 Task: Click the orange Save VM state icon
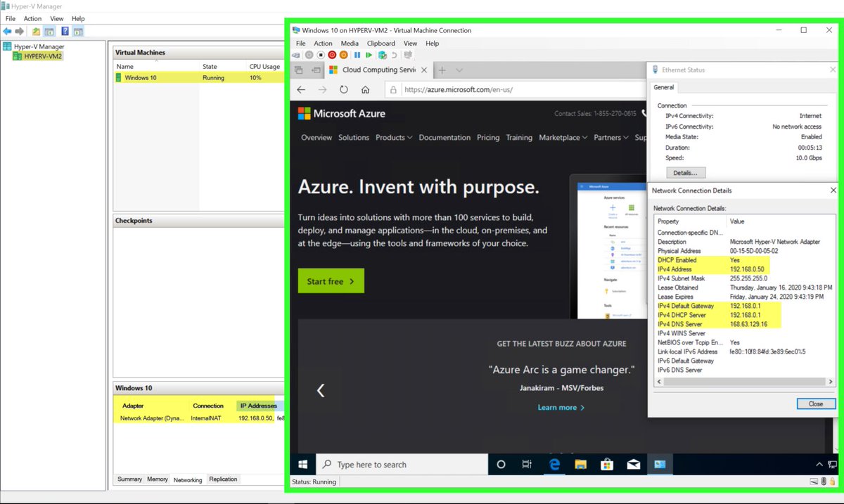(x=344, y=55)
